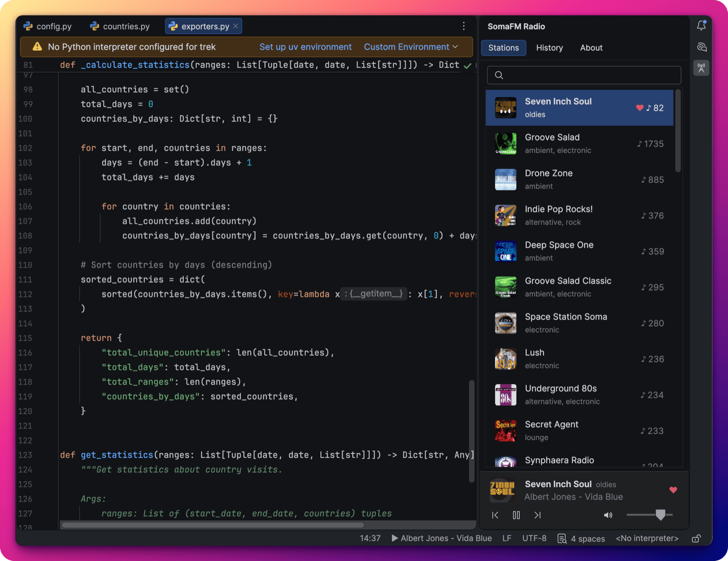Mute the volume speaker icon

pos(608,515)
